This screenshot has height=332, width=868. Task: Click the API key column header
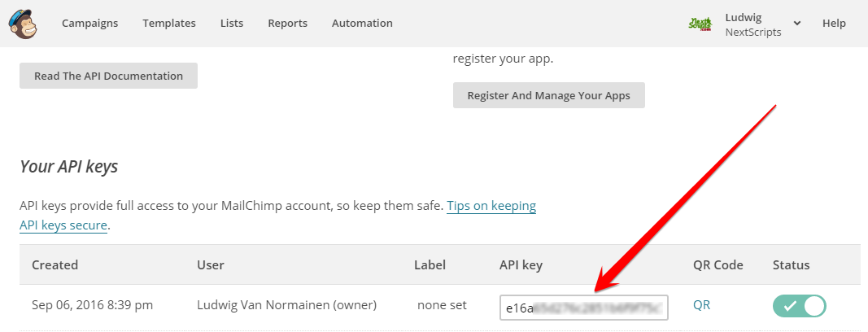pyautogui.click(x=521, y=265)
